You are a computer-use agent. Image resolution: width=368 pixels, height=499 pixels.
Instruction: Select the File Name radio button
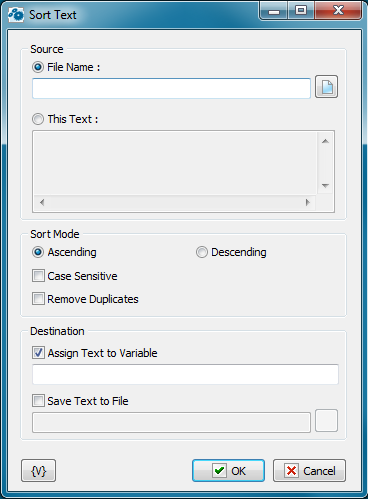point(38,67)
